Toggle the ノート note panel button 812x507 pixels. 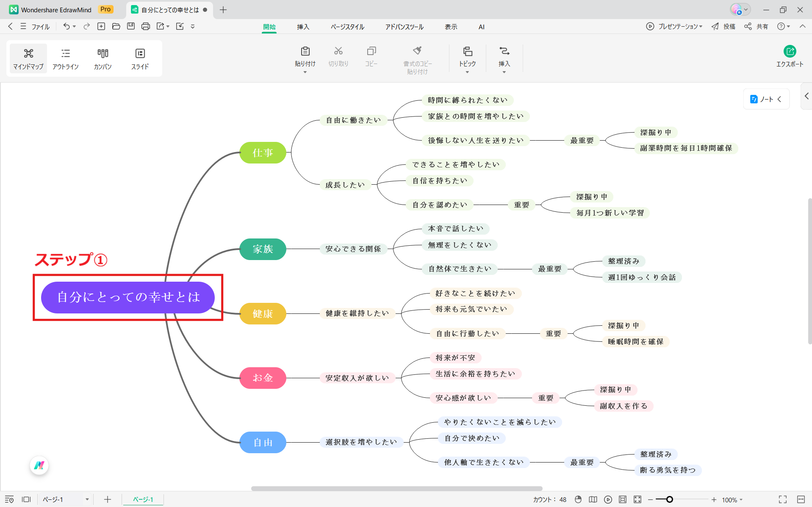(x=766, y=99)
